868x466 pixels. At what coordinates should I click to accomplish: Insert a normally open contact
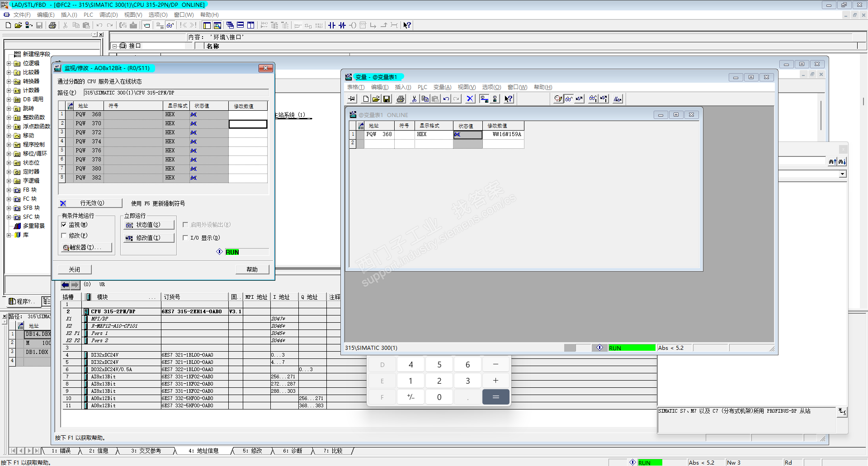click(x=332, y=25)
